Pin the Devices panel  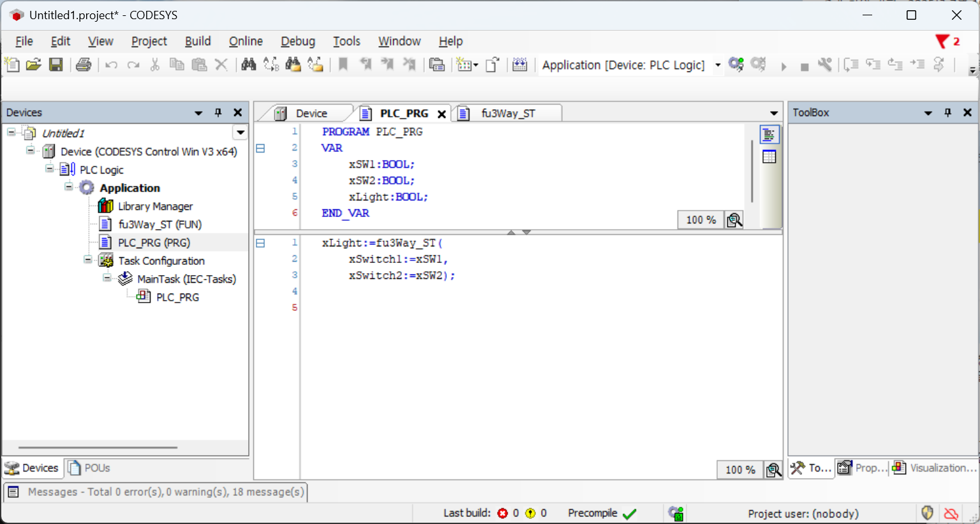click(218, 112)
